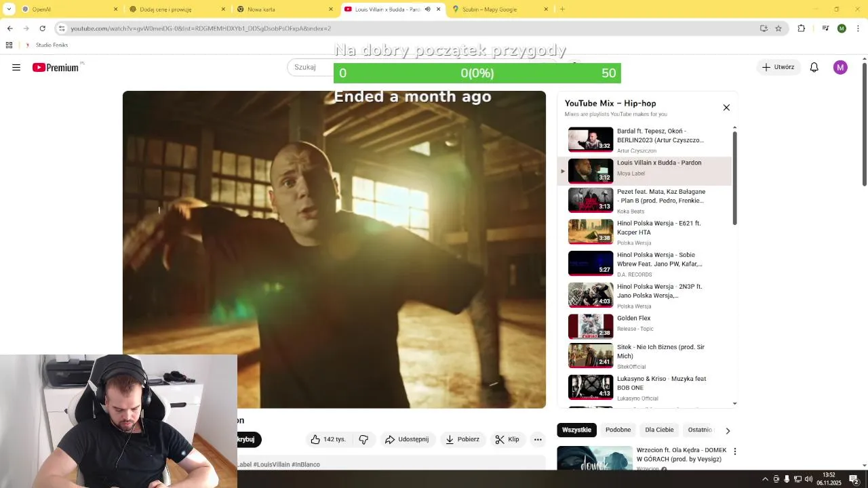Image resolution: width=868 pixels, height=488 pixels.
Task: Show more filter chips with right chevron
Action: click(728, 430)
